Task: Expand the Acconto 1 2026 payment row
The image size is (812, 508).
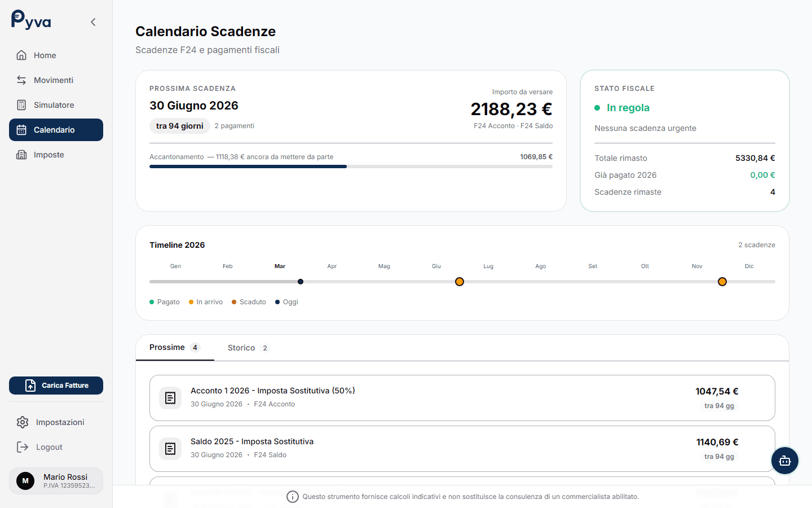Action: coord(462,397)
